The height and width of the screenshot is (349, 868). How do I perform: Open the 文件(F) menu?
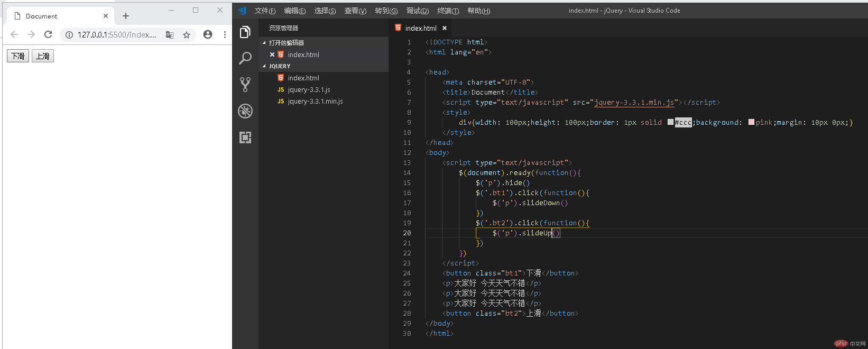coord(265,11)
